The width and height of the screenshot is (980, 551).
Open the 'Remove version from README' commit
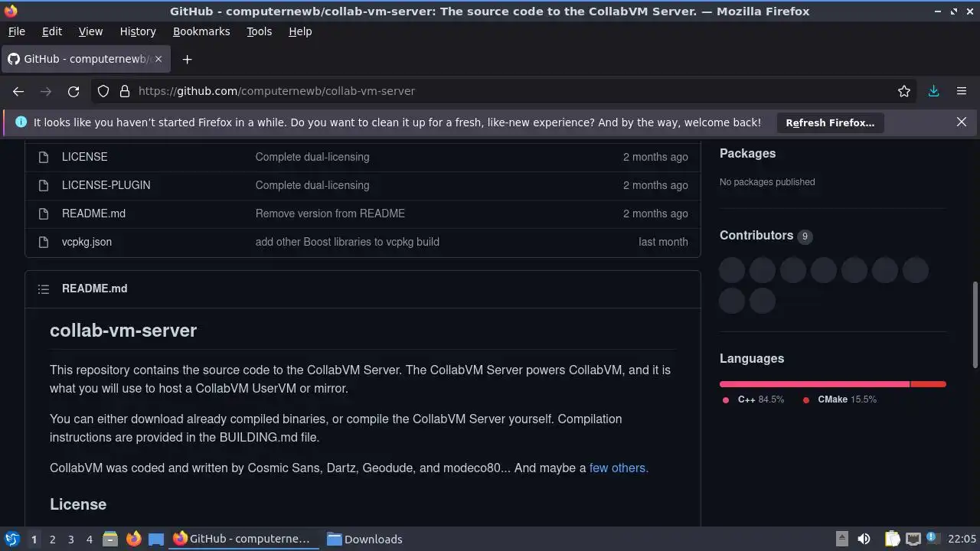[330, 214]
